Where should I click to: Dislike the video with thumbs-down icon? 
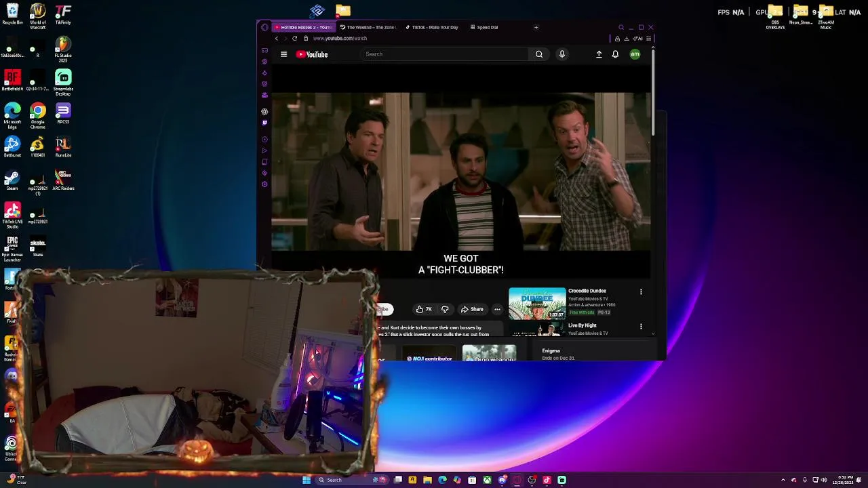click(x=445, y=309)
